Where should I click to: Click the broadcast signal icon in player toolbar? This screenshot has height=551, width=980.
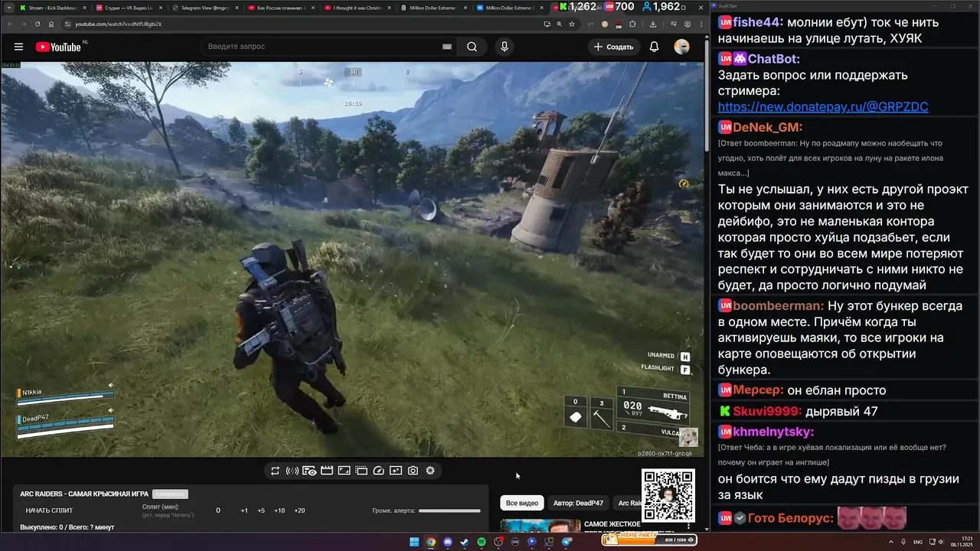tap(292, 471)
